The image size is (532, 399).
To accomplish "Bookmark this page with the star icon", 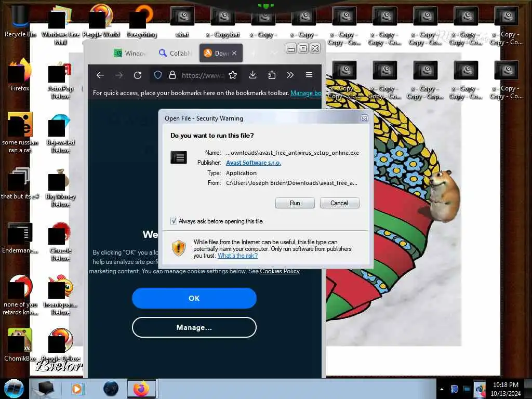I will pos(233,75).
